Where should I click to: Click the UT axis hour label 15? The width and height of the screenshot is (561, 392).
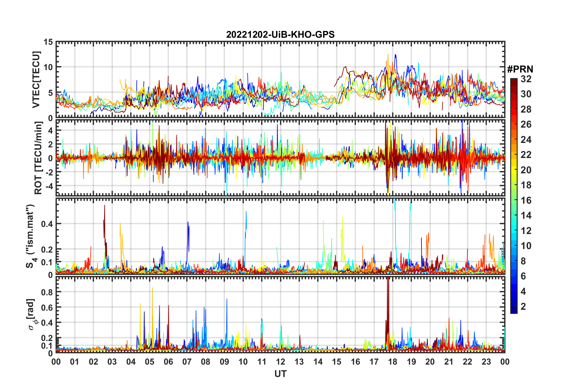point(337,362)
